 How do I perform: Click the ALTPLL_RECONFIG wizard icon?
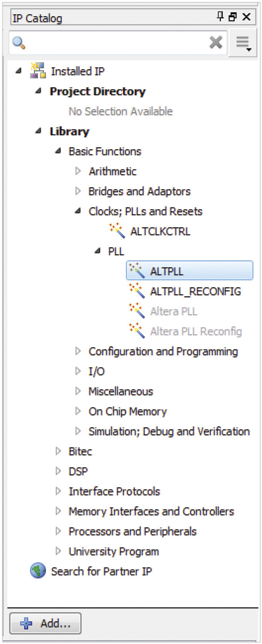coord(136,290)
